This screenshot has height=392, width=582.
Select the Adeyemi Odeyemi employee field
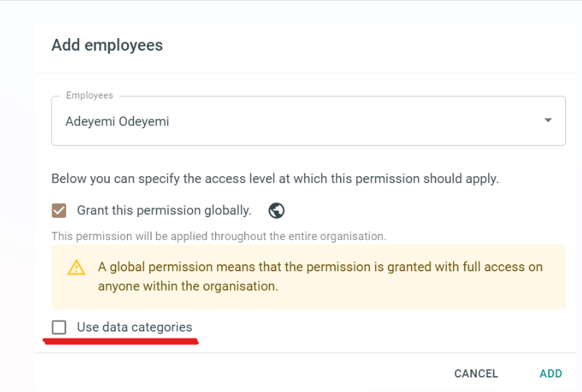pos(308,121)
